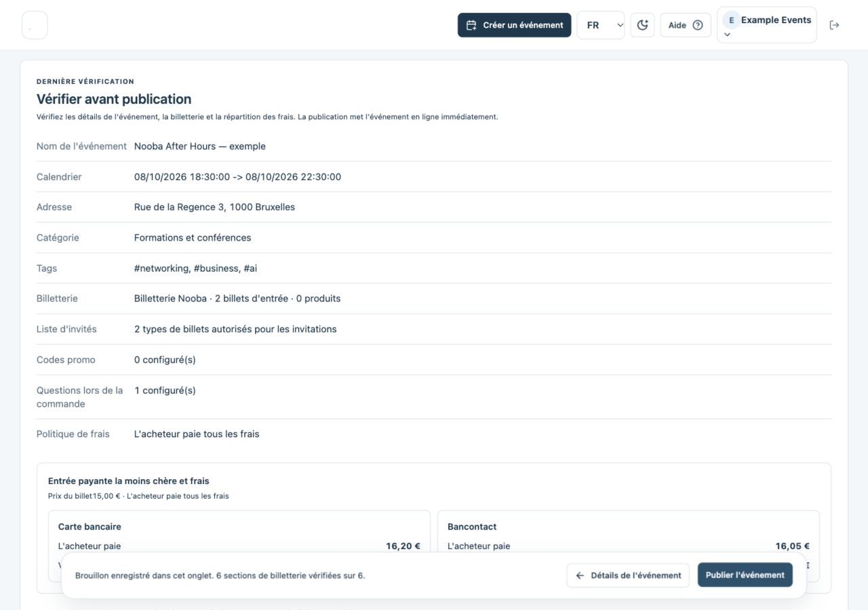Screen dimensions: 868x610
Task: Click the heading "Vérifier avant publication"
Action: pyautogui.click(x=114, y=99)
